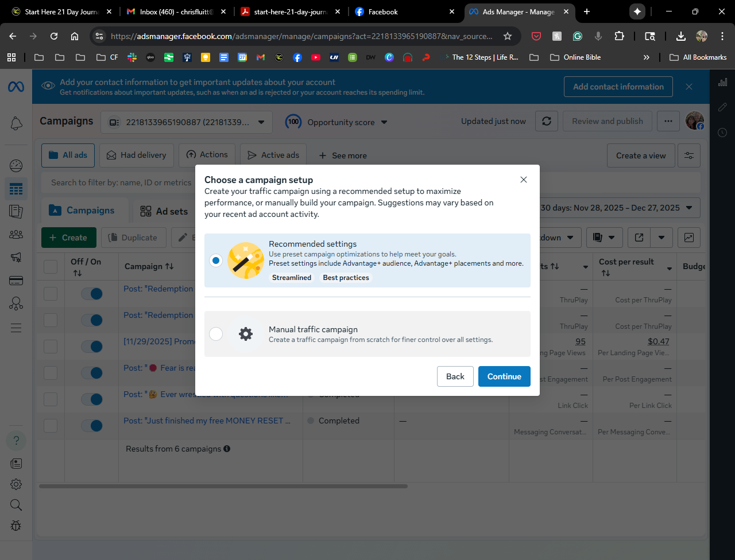Viewport: 735px width, 560px height.
Task: Close the campaign setup dialog
Action: click(x=523, y=180)
